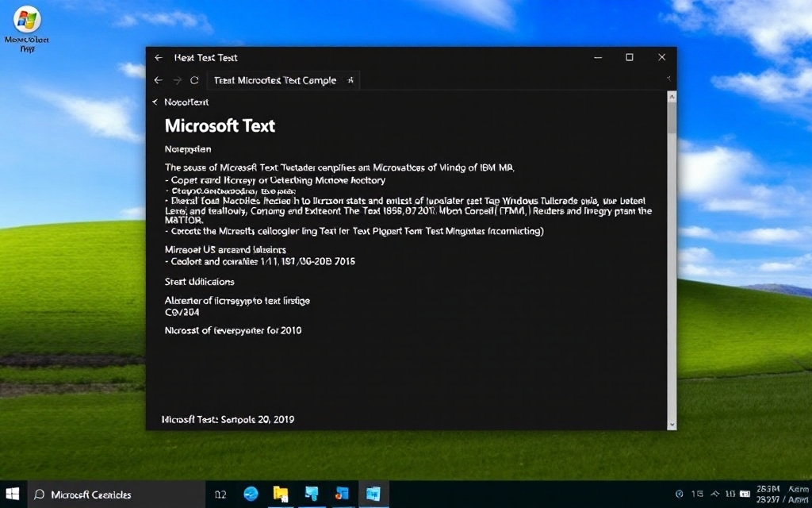
Task: Click the 'Start ddificaions' line of text
Action: point(199,282)
